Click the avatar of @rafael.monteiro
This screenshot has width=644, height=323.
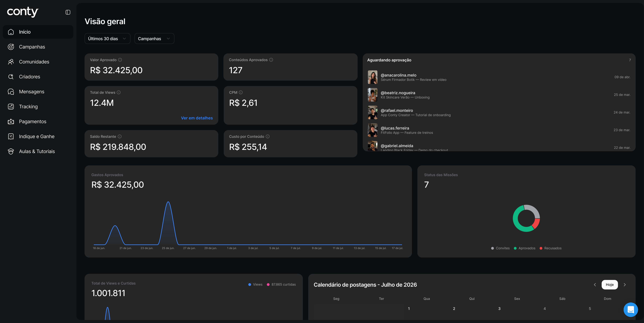tap(373, 112)
